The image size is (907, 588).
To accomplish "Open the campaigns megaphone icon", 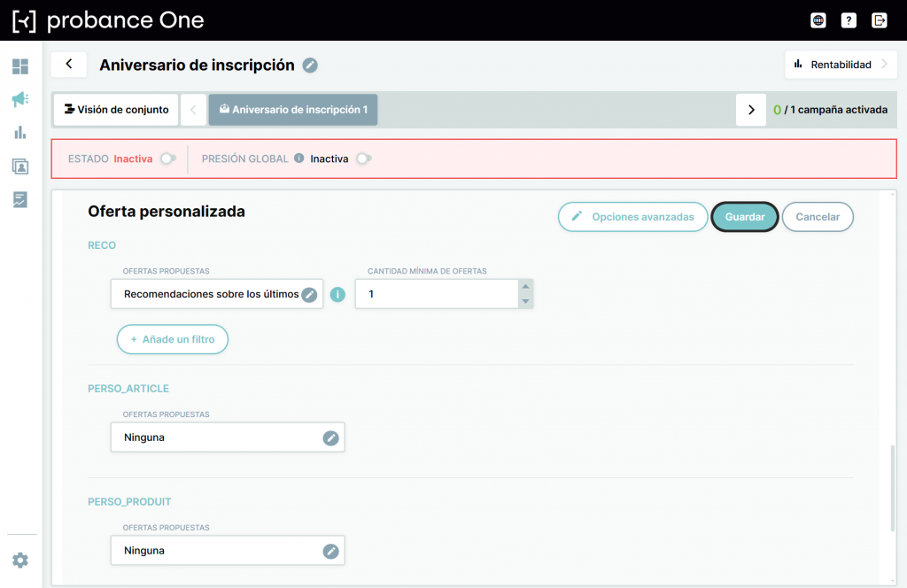I will coord(20,99).
